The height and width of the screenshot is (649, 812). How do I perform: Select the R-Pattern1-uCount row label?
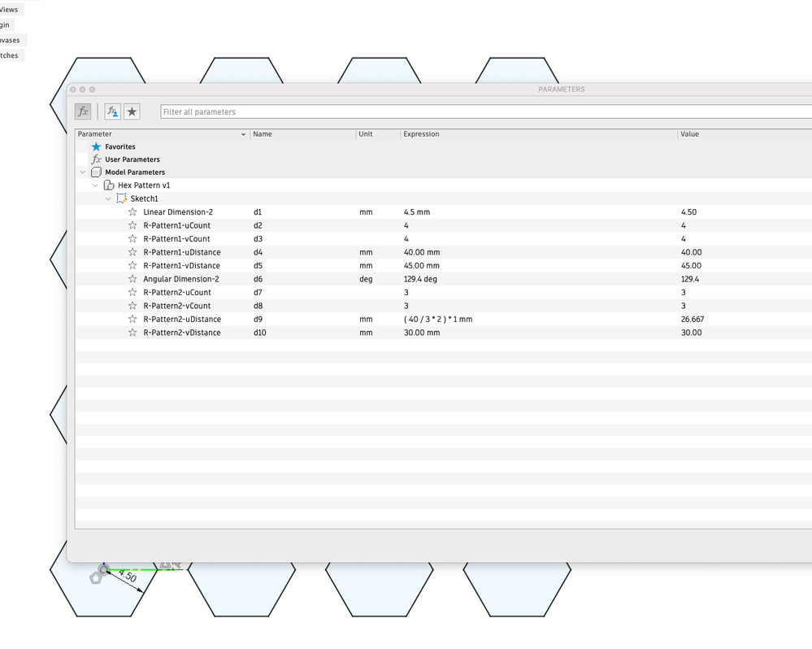click(177, 225)
